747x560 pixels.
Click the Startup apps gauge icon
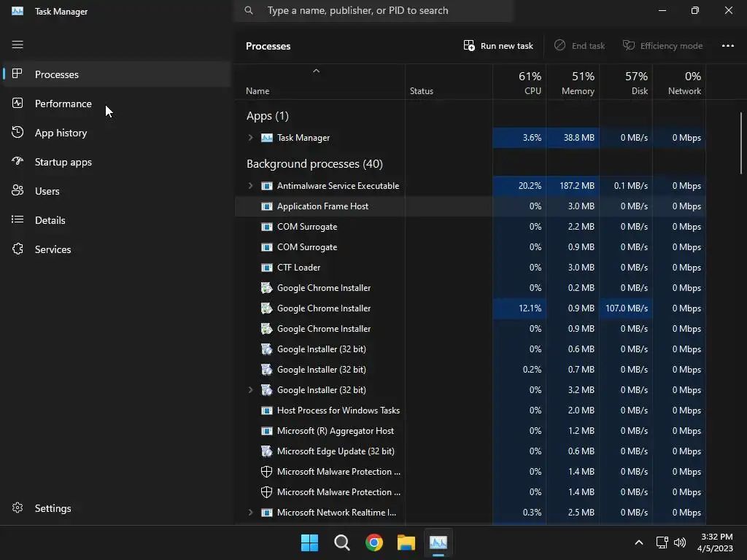coord(18,161)
